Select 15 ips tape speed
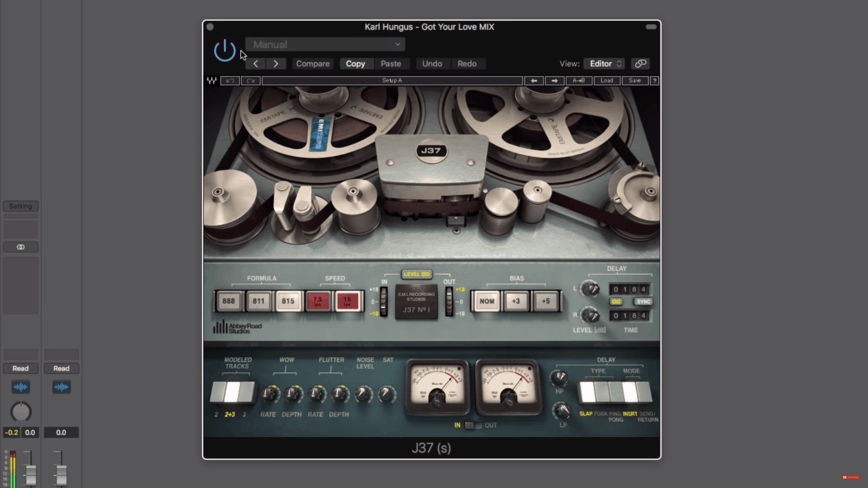The image size is (868, 488). click(347, 301)
